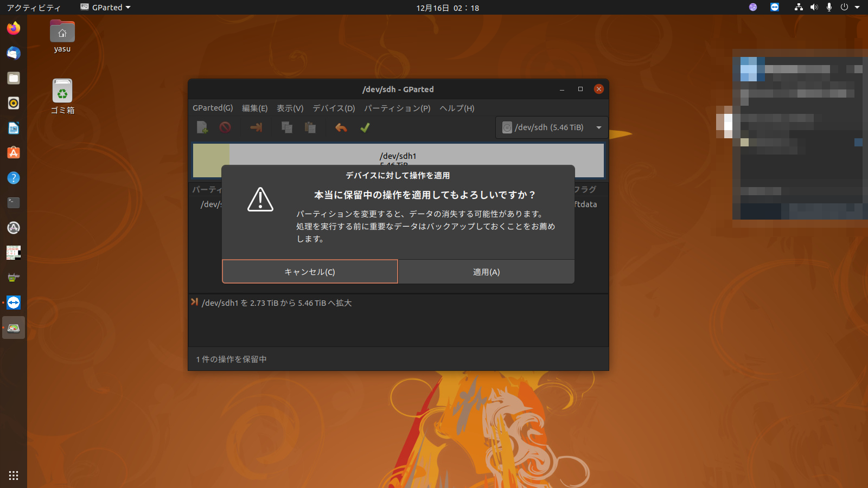Click the delete partition toolbar icon
This screenshot has width=868, height=488.
[225, 128]
